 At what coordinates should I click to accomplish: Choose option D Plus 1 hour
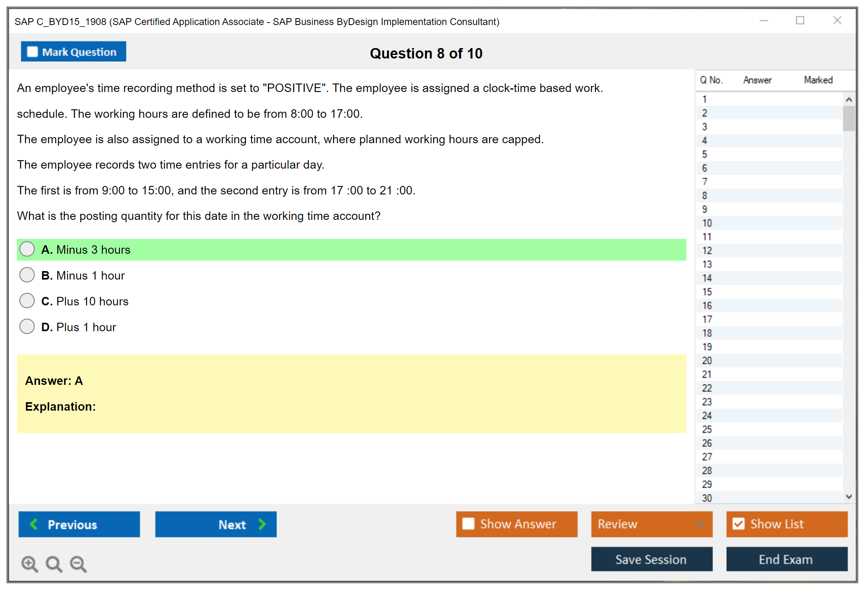(27, 327)
